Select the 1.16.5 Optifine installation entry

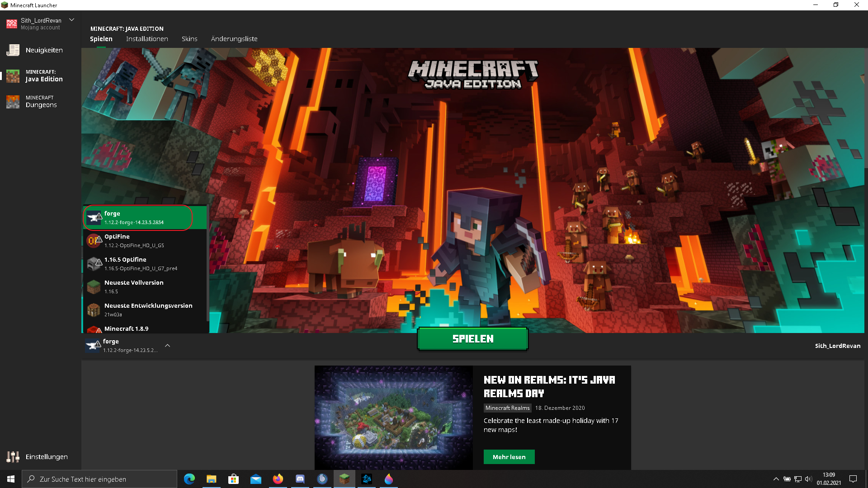tap(145, 264)
